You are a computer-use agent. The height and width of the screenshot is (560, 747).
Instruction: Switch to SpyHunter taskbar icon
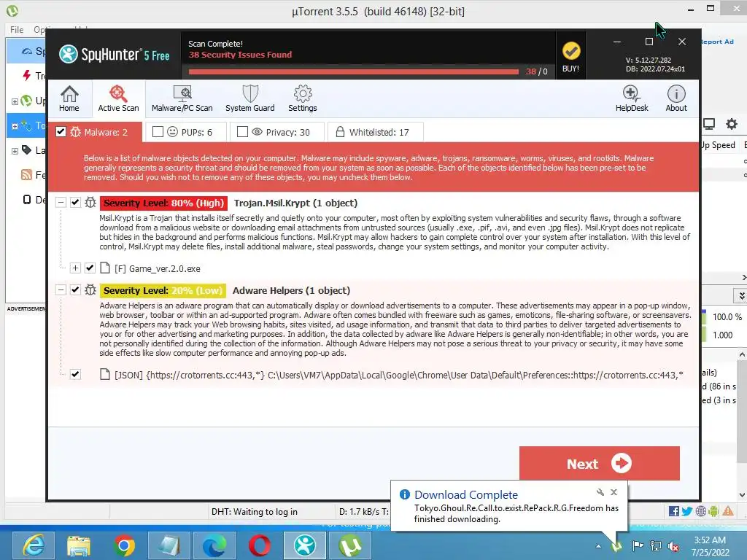coord(305,545)
